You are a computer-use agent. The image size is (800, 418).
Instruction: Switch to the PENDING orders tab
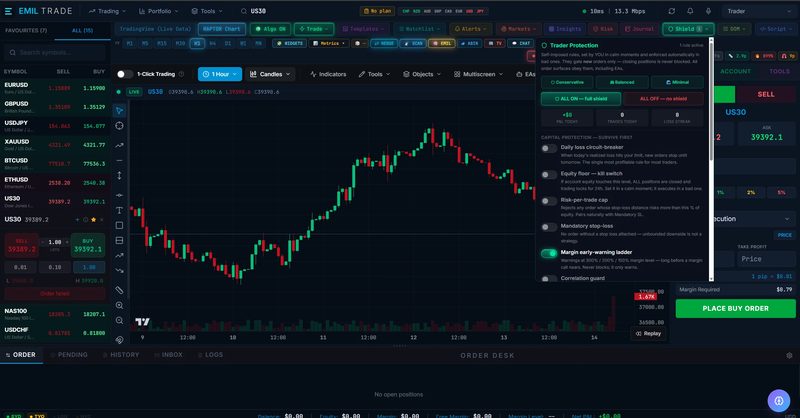pyautogui.click(x=69, y=355)
